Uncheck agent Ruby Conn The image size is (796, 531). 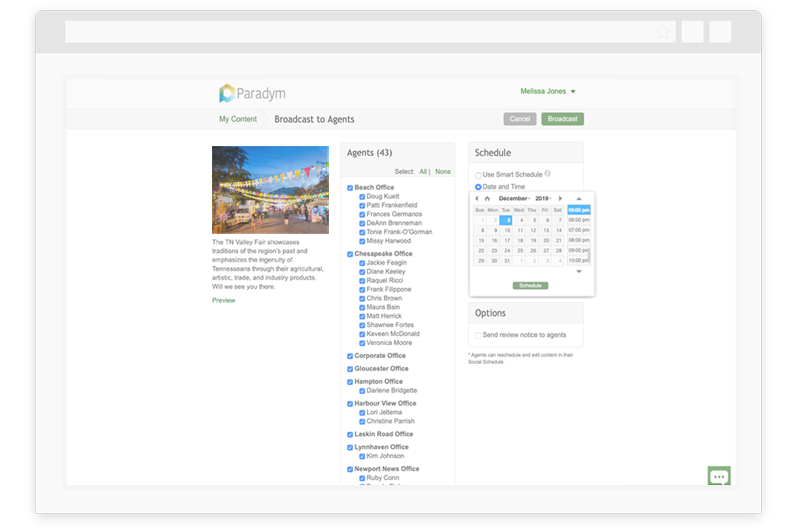362,479
